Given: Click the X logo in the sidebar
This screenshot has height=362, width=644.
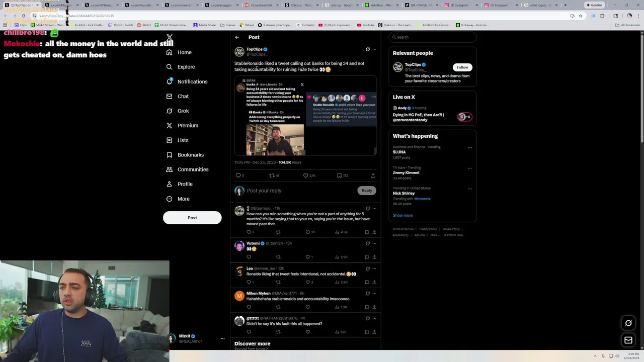Looking at the screenshot, I should [x=170, y=37].
